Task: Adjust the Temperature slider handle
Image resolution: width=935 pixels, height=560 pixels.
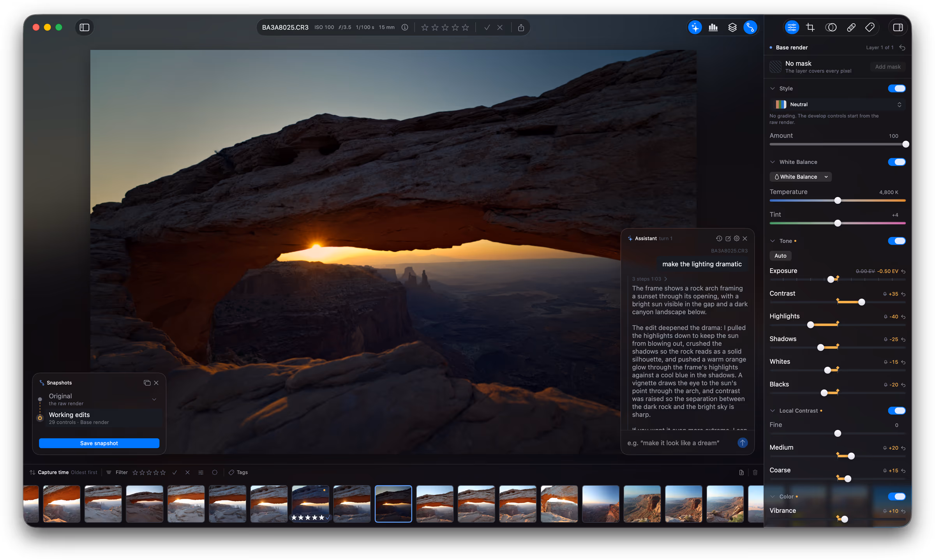Action: tap(838, 201)
